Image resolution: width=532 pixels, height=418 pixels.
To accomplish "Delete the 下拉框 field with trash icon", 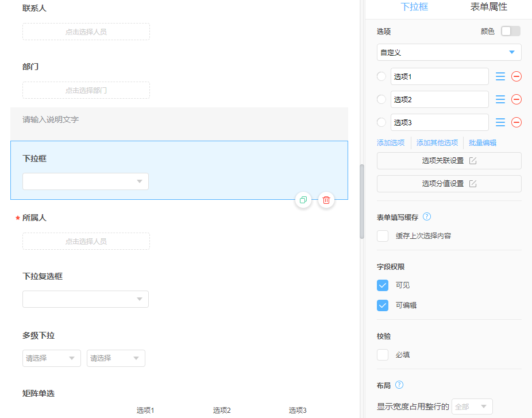I will 326,200.
